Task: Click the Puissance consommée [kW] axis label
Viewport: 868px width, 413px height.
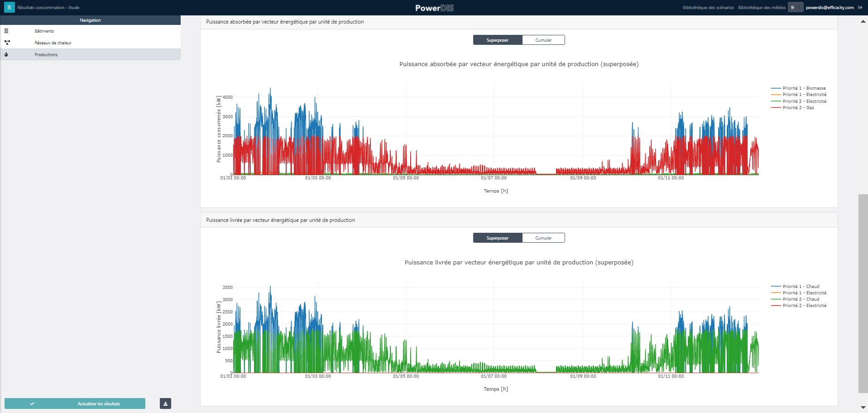Action: click(219, 129)
